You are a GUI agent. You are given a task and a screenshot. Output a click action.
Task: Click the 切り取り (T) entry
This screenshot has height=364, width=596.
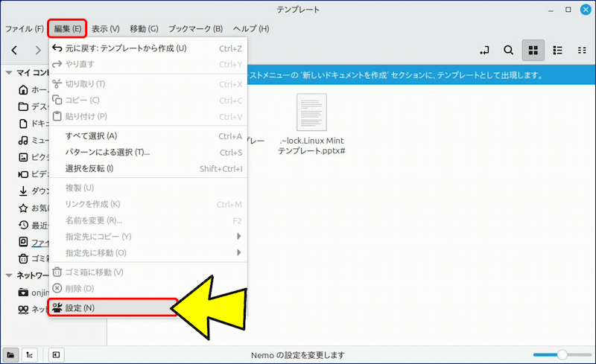[x=148, y=84]
